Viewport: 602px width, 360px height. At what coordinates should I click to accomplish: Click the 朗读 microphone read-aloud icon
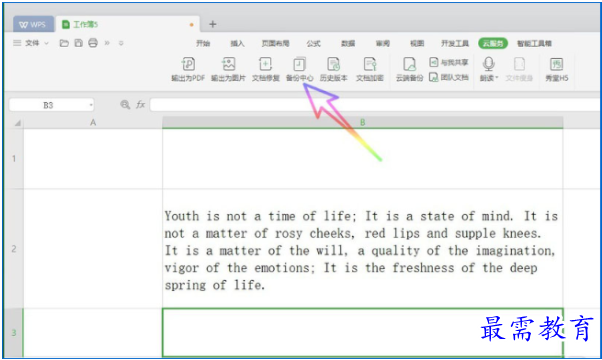coord(488,64)
